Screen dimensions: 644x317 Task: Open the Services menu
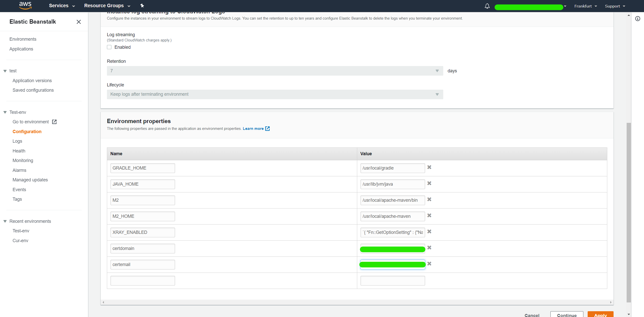62,6
